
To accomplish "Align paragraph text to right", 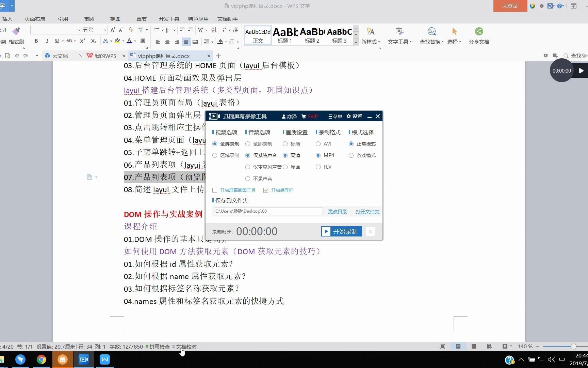I will point(177,42).
